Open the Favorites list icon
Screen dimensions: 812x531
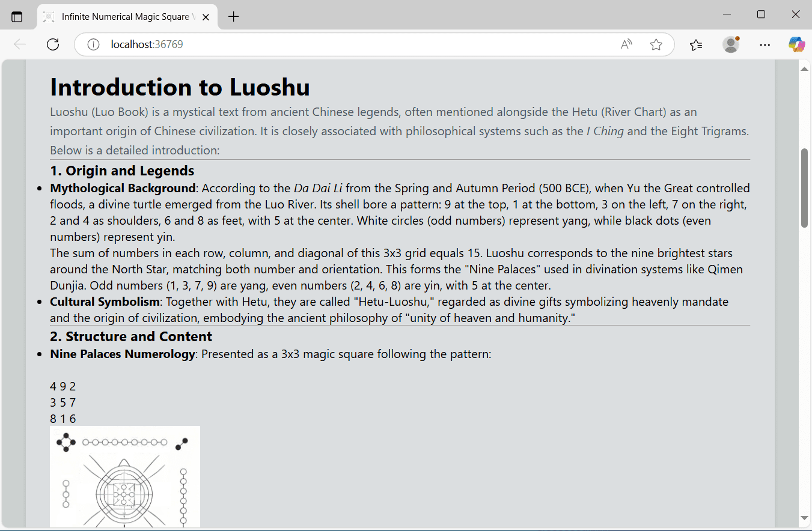pyautogui.click(x=696, y=44)
